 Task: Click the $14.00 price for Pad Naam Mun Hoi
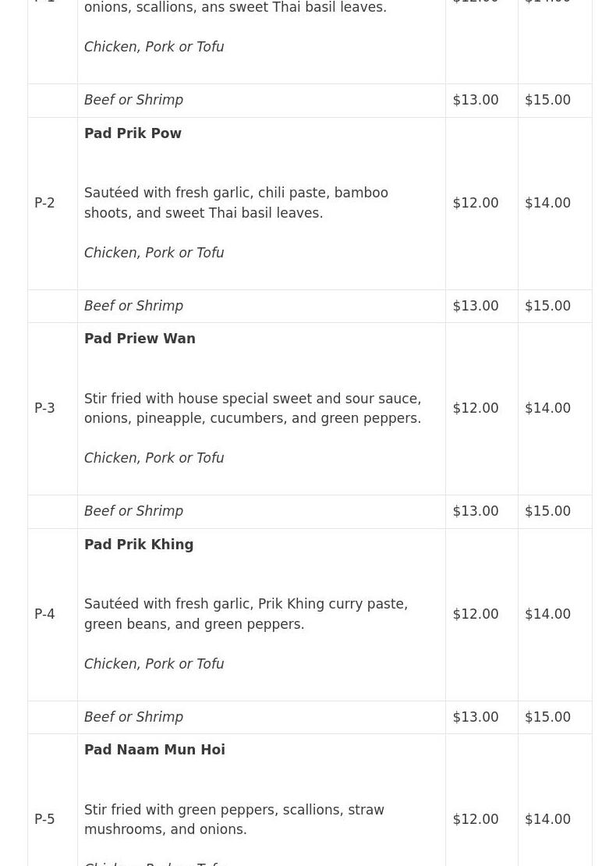click(547, 819)
